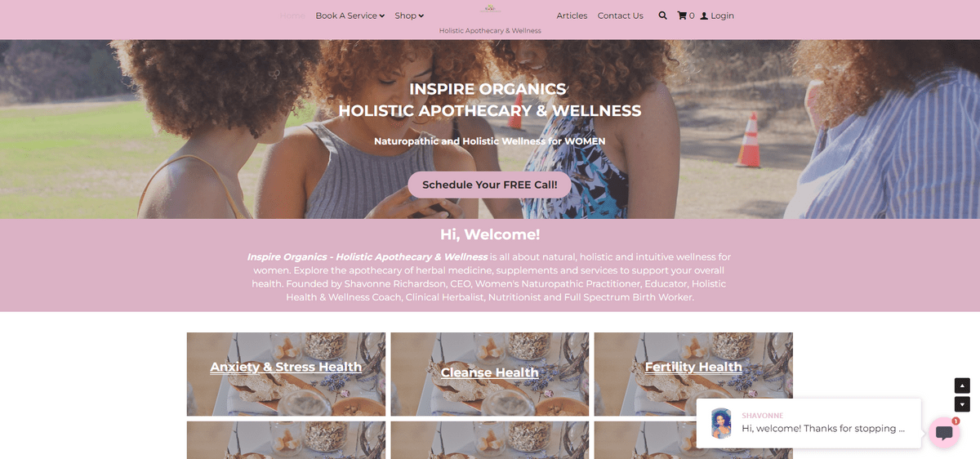Click the scroll-down arrow button
The width and height of the screenshot is (980, 459).
(962, 404)
